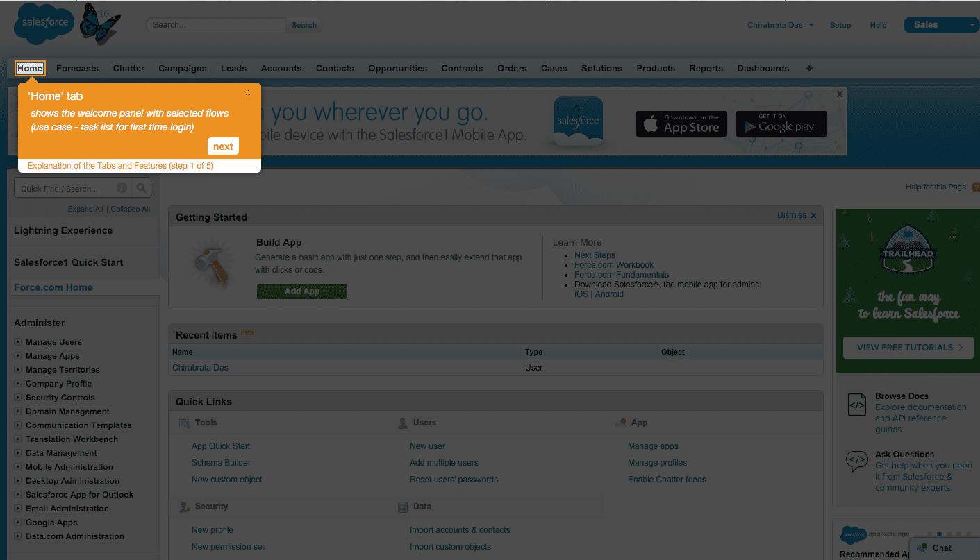
Task: Open Chirabrata Das recent item
Action: tap(200, 368)
